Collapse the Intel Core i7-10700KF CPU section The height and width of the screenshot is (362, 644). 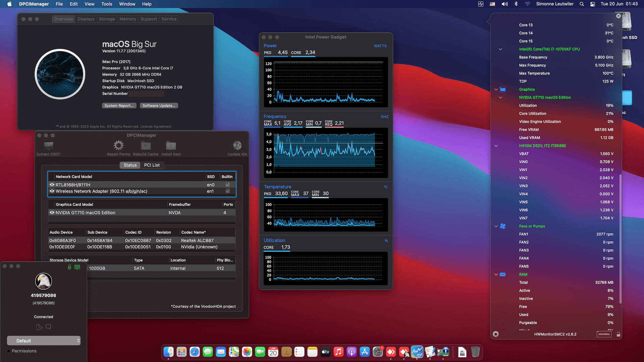[x=500, y=49]
